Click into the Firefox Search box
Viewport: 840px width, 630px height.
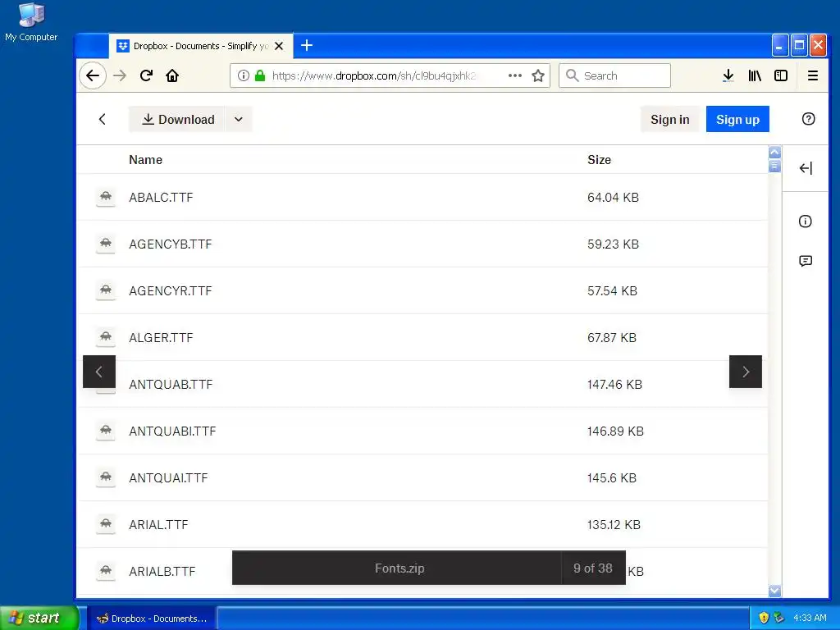pyautogui.click(x=614, y=75)
